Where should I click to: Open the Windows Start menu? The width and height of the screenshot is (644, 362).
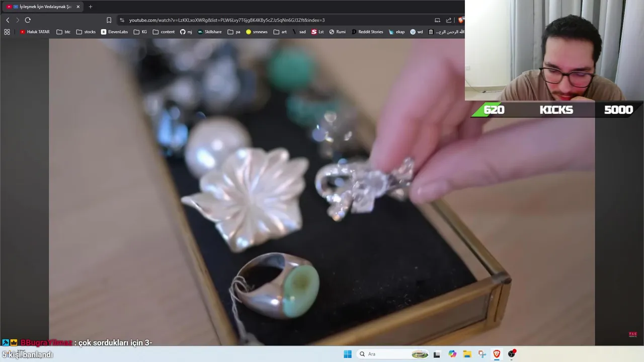tap(348, 354)
